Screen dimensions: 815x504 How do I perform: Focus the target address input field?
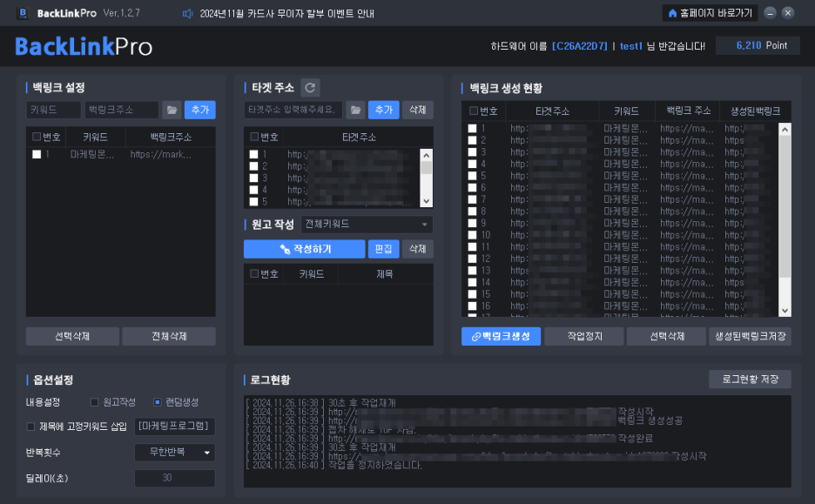click(x=293, y=110)
